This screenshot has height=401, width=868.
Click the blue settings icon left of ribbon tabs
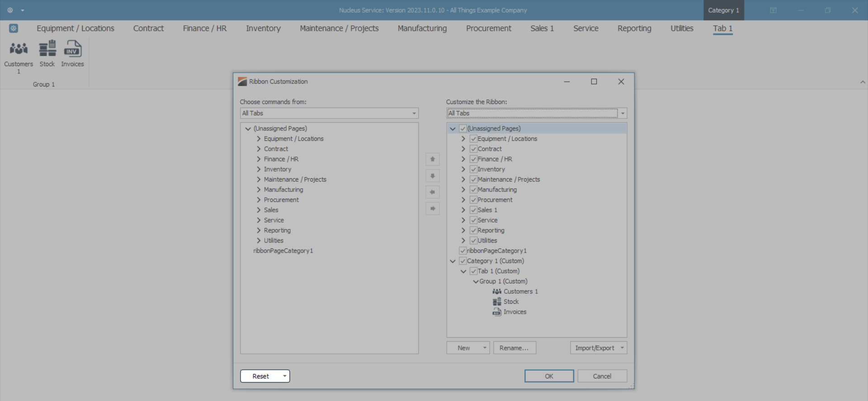[x=14, y=29]
